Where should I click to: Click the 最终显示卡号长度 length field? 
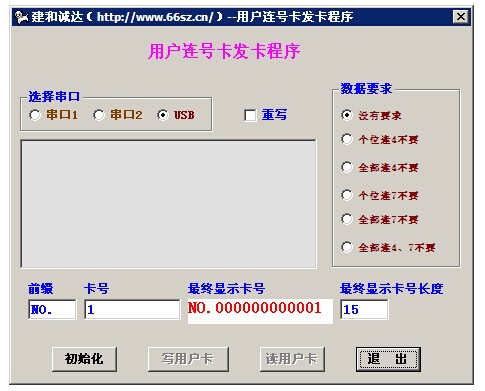point(364,309)
